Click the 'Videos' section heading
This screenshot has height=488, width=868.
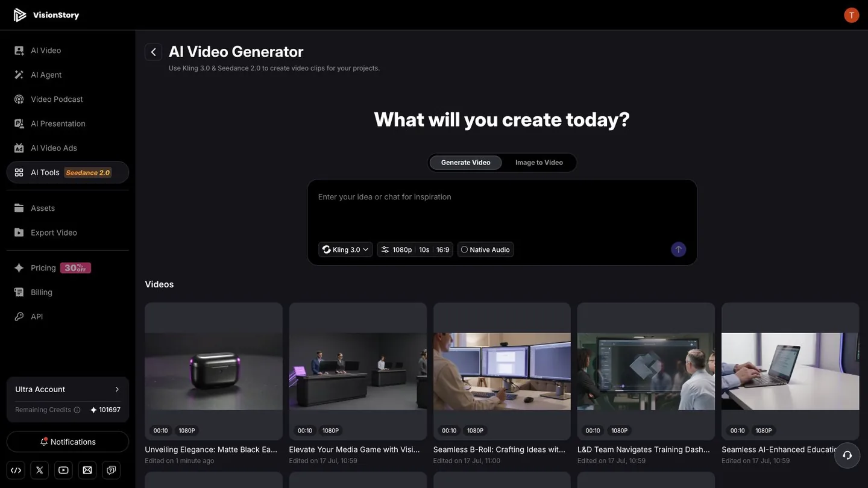(x=159, y=284)
